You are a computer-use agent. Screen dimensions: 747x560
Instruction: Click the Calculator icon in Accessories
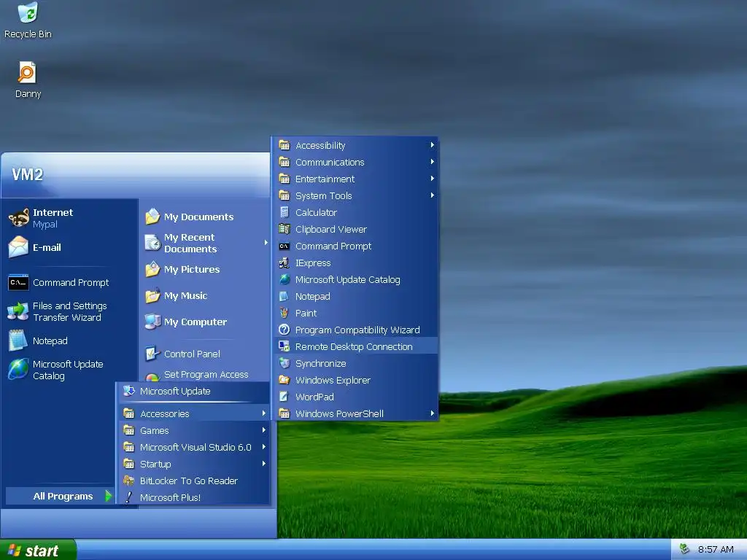click(285, 212)
